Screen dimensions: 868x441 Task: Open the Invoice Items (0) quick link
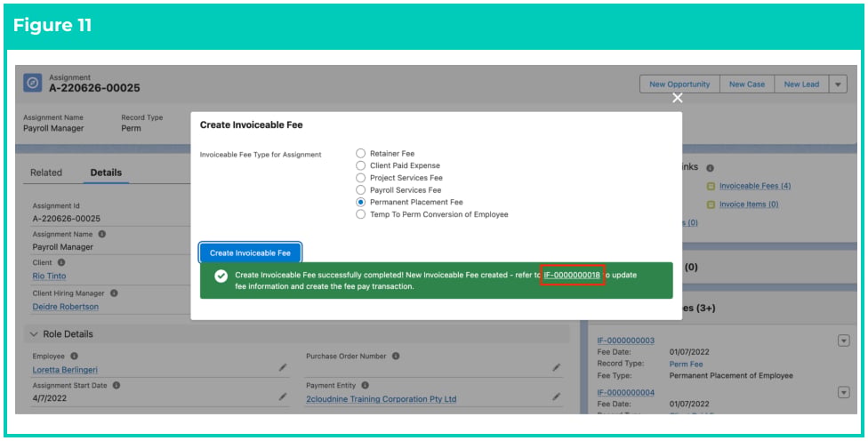tap(749, 204)
